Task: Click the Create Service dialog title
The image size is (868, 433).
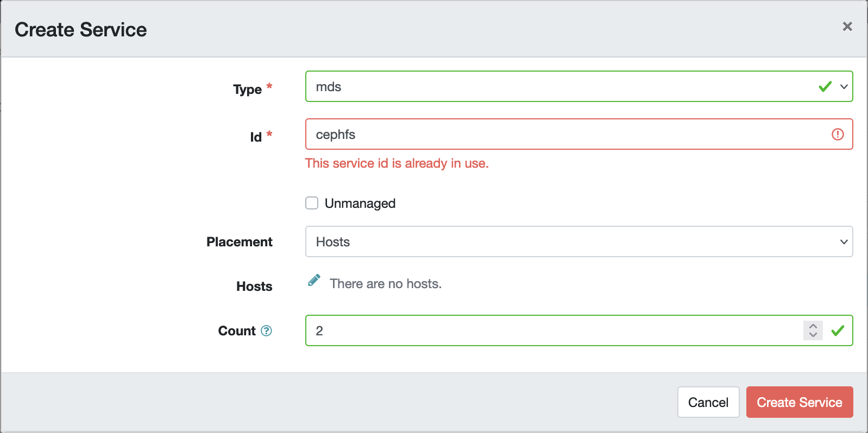Action: [81, 30]
